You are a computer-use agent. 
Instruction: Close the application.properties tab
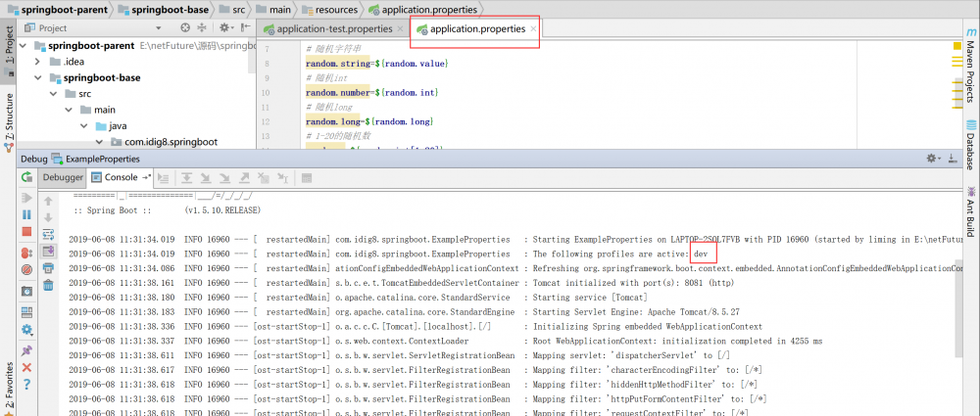[532, 28]
